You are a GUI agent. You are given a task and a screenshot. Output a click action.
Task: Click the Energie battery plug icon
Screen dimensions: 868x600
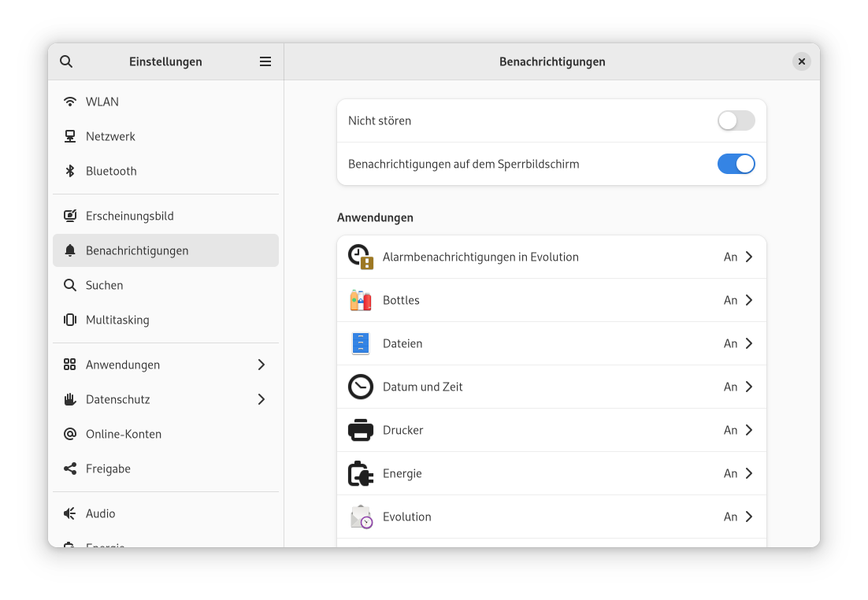361,473
